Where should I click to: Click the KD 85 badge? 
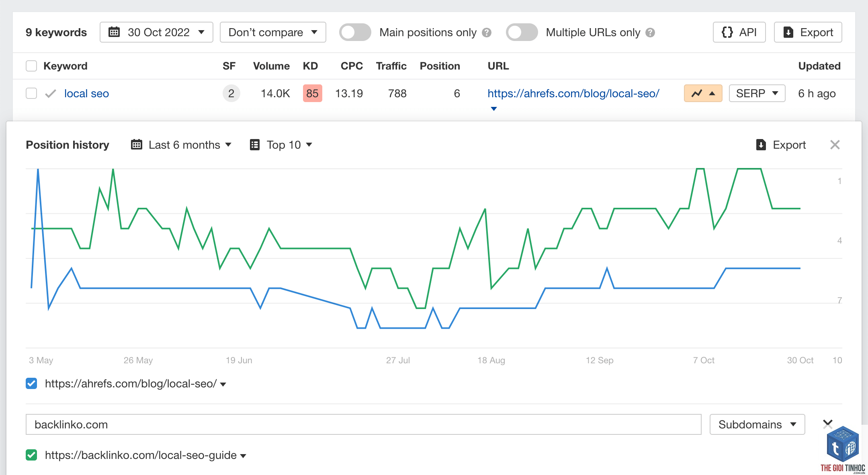click(312, 94)
